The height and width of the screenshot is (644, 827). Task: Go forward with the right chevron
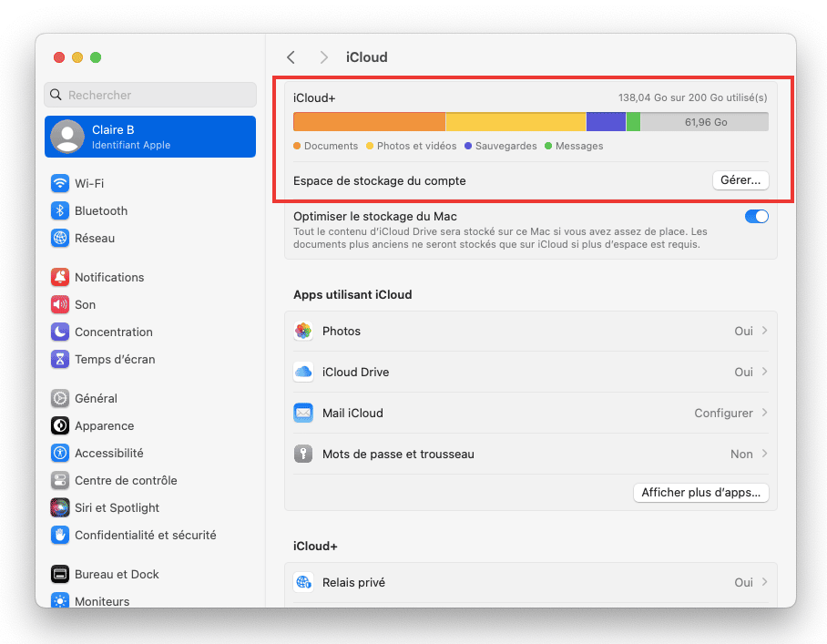click(x=324, y=57)
